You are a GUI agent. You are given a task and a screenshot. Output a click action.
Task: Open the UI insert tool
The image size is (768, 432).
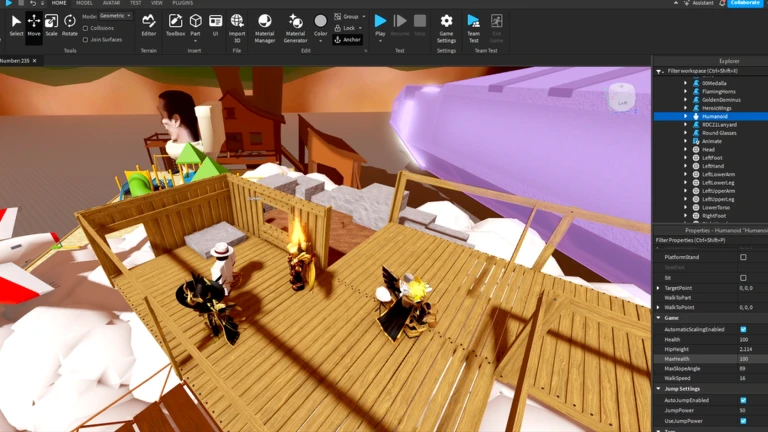click(x=216, y=25)
